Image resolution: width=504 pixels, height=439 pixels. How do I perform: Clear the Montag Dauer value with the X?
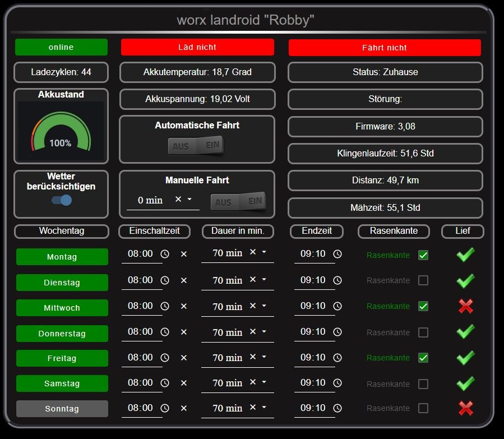253,252
